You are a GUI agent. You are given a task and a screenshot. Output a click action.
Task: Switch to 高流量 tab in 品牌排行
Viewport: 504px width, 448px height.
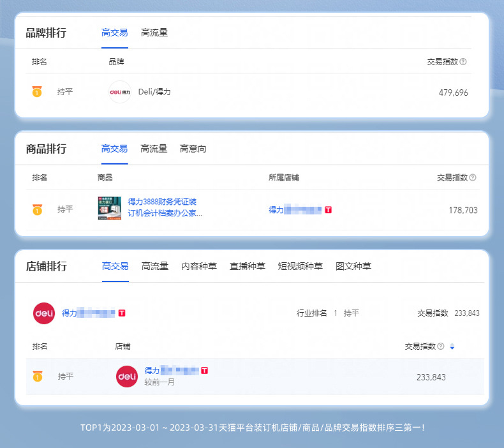click(x=154, y=33)
